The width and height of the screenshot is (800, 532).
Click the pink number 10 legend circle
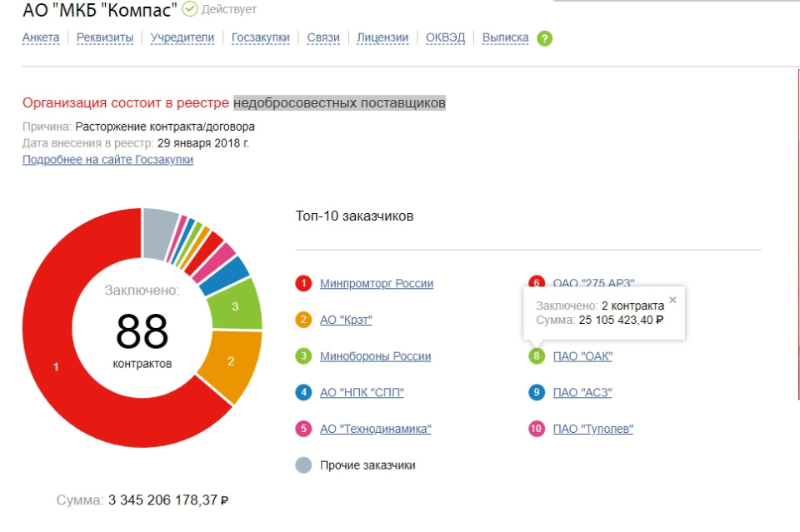tap(536, 429)
